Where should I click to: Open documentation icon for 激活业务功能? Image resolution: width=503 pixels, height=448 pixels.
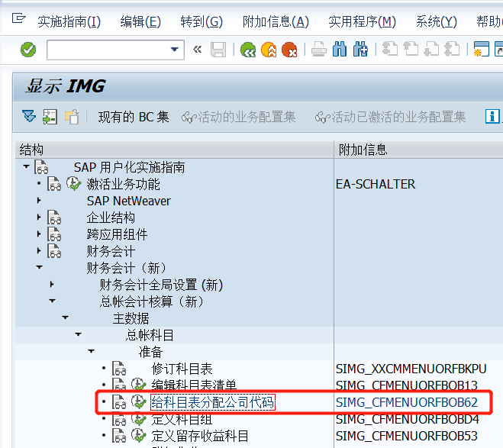pos(54,184)
